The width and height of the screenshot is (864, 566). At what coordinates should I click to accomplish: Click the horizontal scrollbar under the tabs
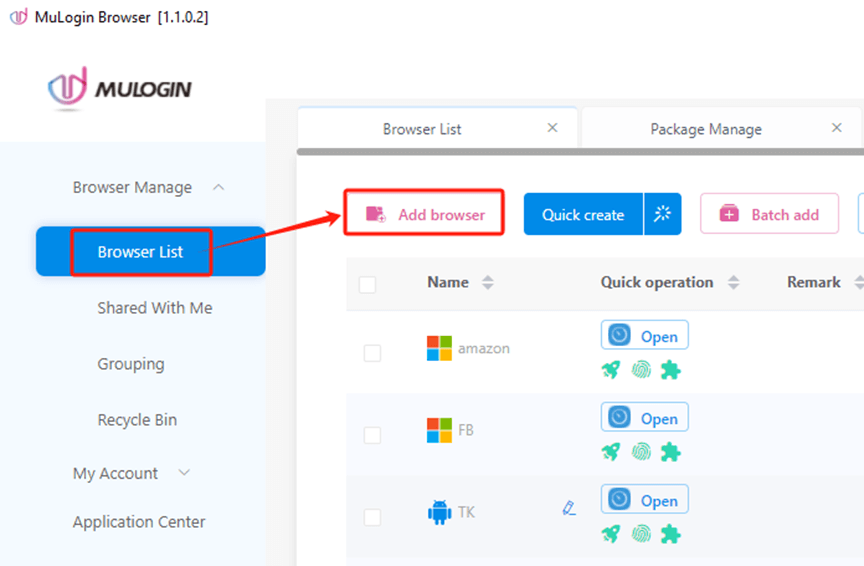coord(580,152)
